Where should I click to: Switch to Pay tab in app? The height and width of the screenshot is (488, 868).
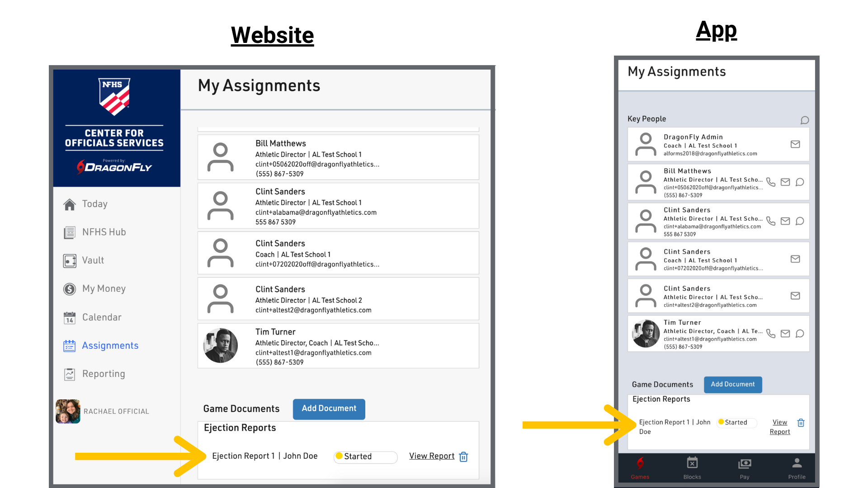point(745,468)
